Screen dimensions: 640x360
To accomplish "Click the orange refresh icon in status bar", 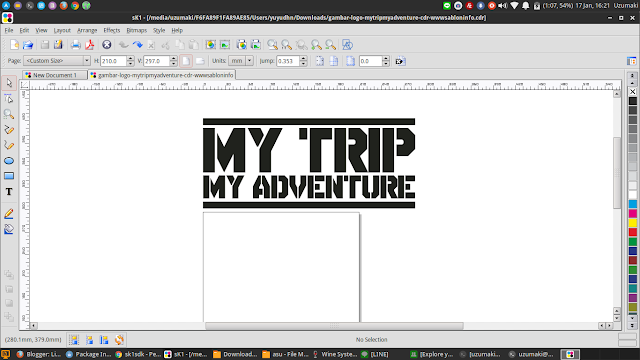I will [119, 340].
